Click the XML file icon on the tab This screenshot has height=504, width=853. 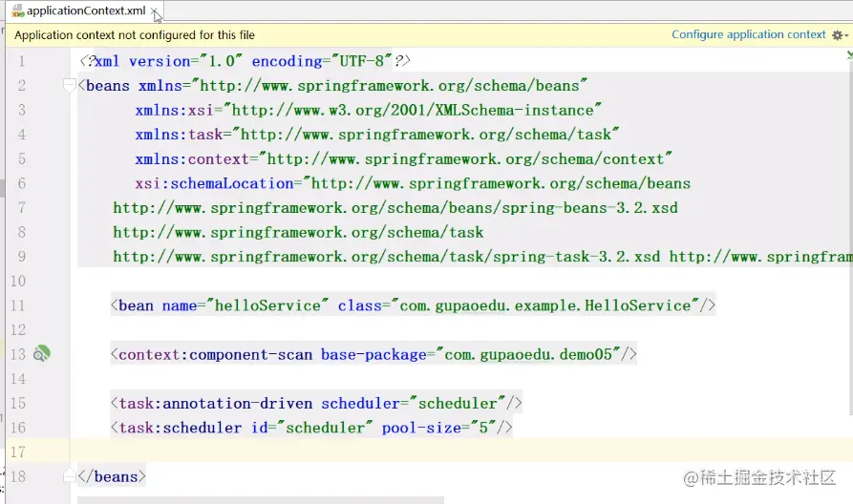(18, 10)
